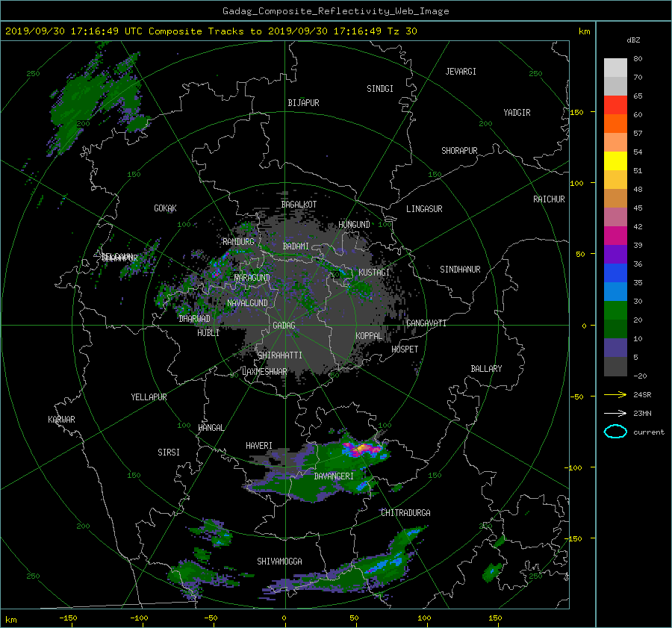This screenshot has width=672, height=628.
Task: Click the BIJAPUR city label
Action: click(303, 103)
